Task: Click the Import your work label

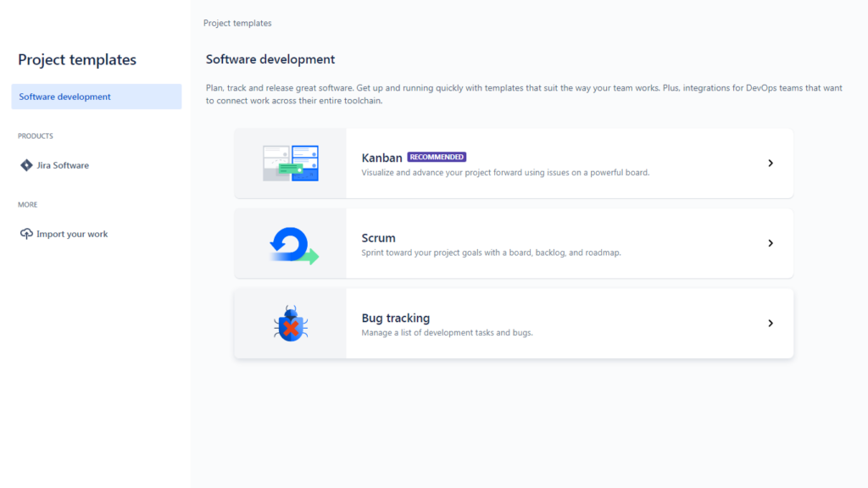Action: click(x=70, y=234)
